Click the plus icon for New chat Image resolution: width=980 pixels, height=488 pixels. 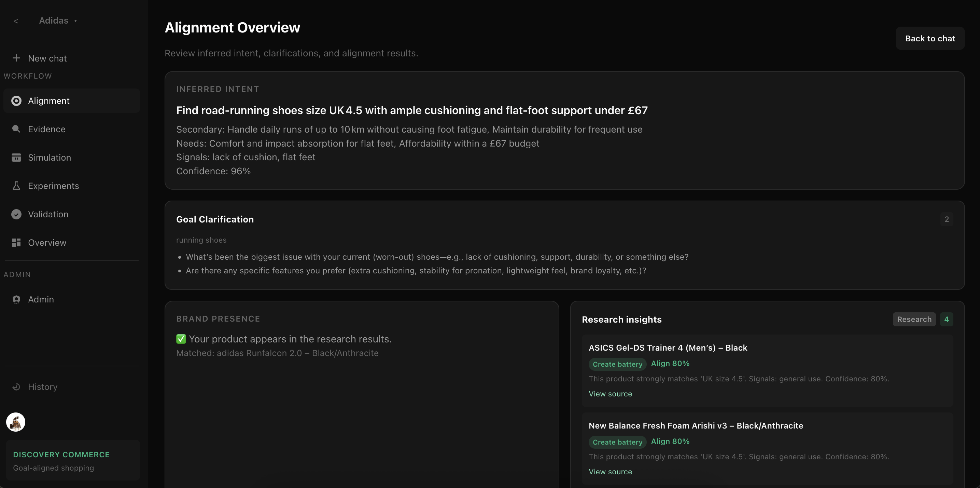(x=16, y=58)
